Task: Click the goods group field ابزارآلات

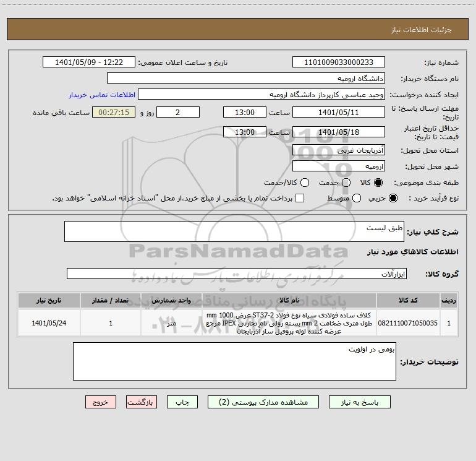Action: [x=237, y=274]
